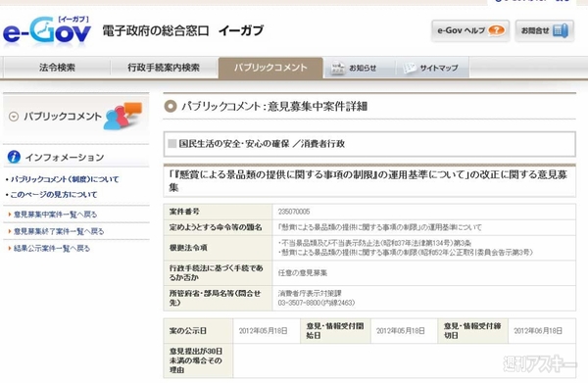Open このページの見方について link
This screenshot has width=588, height=383.
pyautogui.click(x=54, y=195)
